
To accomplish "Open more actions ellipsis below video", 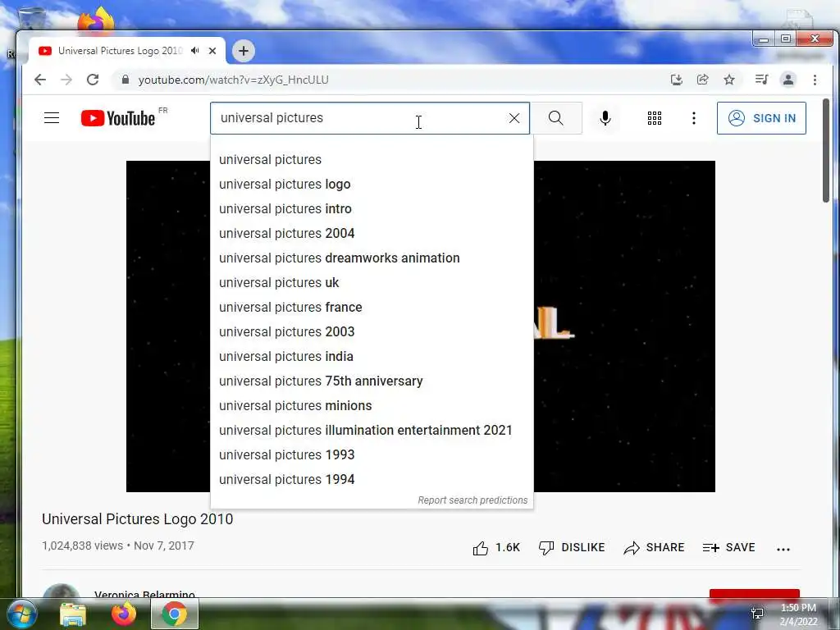I will pos(783,549).
